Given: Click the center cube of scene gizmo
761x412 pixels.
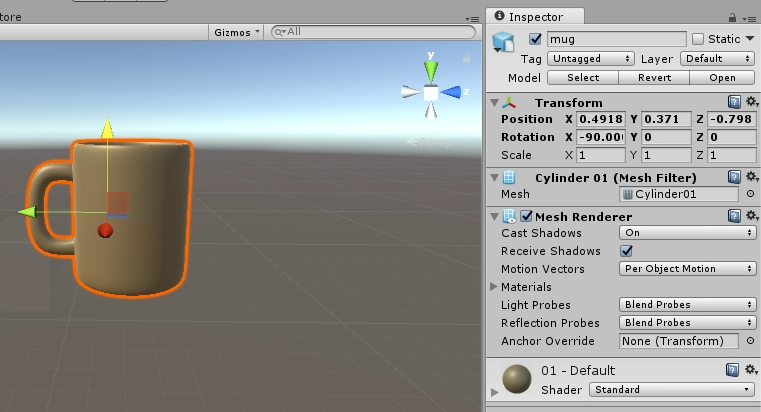Looking at the screenshot, I should pos(430,93).
